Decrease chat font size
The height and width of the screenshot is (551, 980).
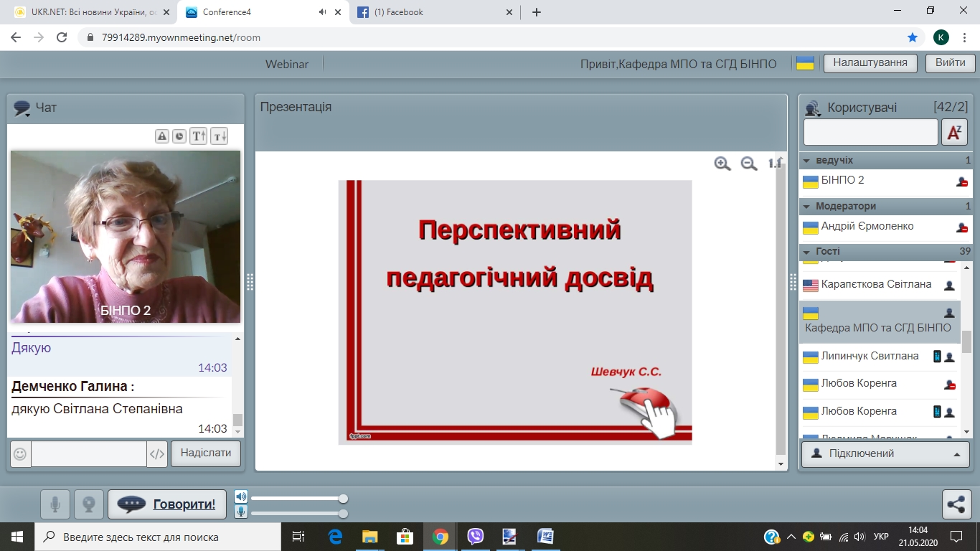[x=219, y=136]
